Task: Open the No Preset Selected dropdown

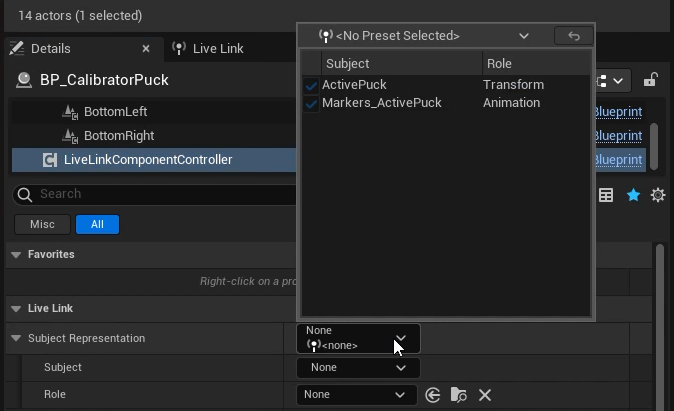Action: click(x=424, y=36)
